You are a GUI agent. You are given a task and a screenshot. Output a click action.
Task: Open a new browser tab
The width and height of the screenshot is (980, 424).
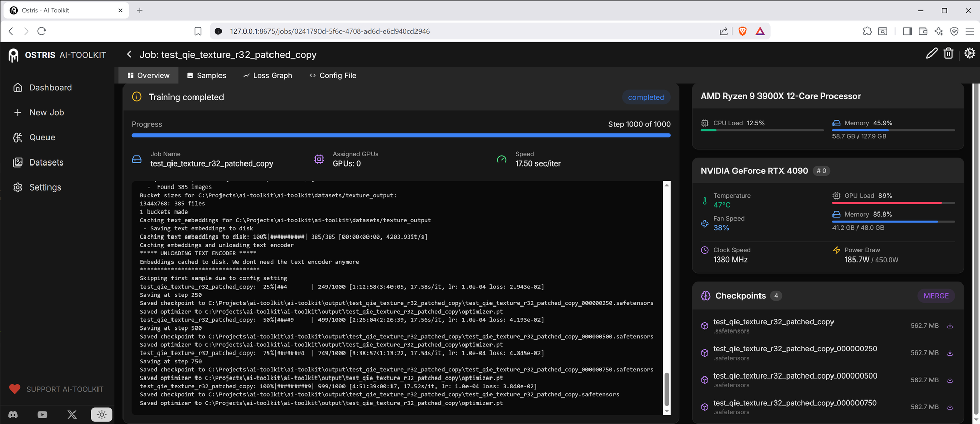[x=140, y=10]
